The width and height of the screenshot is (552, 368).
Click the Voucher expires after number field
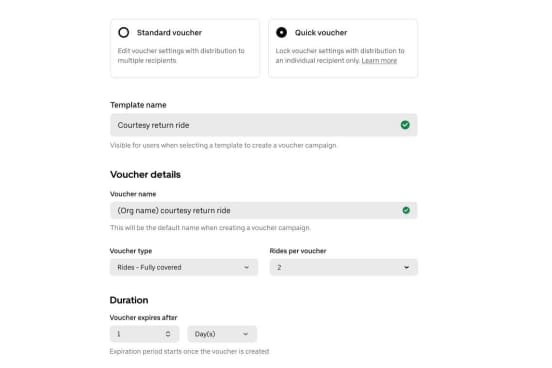pos(144,334)
